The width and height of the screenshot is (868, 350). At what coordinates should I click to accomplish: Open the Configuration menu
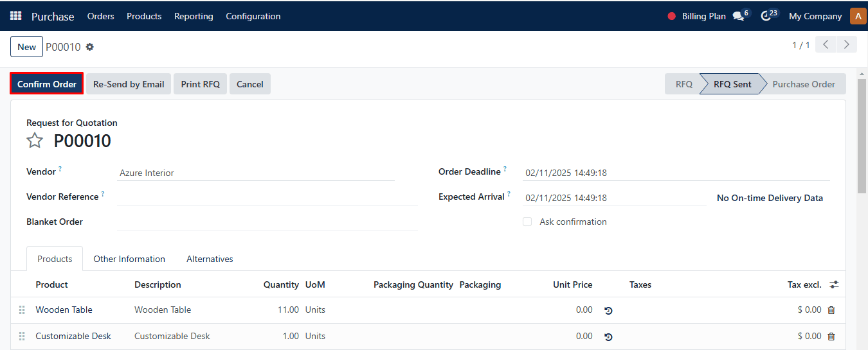click(253, 16)
